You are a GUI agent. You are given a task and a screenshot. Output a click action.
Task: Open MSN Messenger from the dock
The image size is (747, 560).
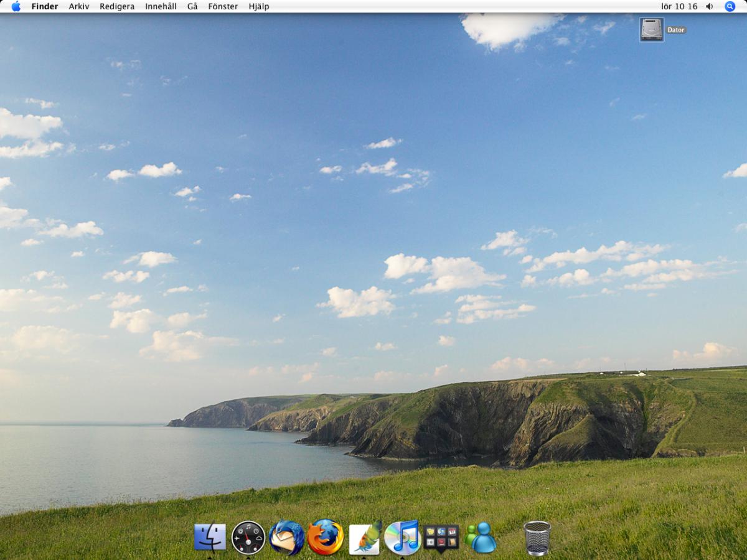[480, 538]
